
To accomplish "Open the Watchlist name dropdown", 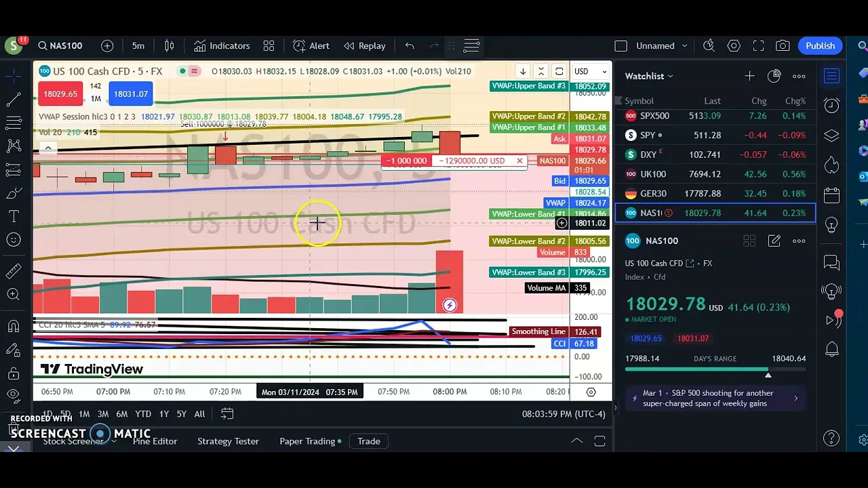I will [649, 76].
